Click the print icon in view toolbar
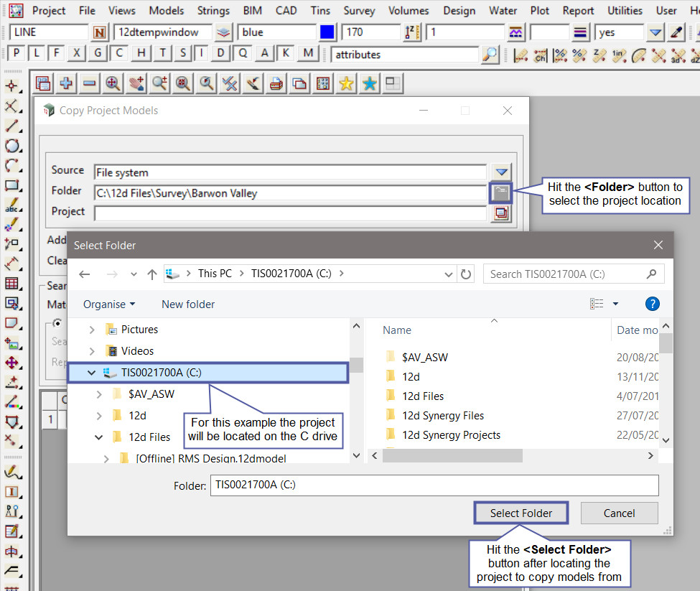The height and width of the screenshot is (591, 700). coord(275,83)
